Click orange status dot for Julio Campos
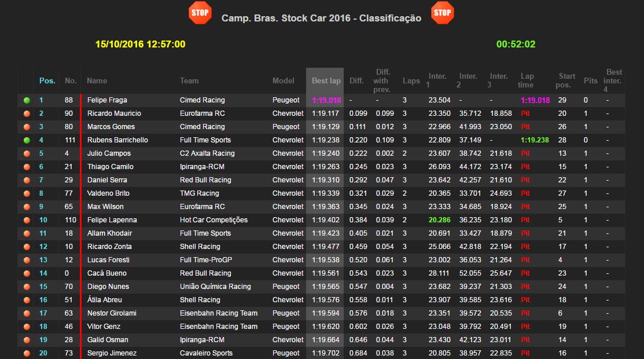 click(x=27, y=154)
